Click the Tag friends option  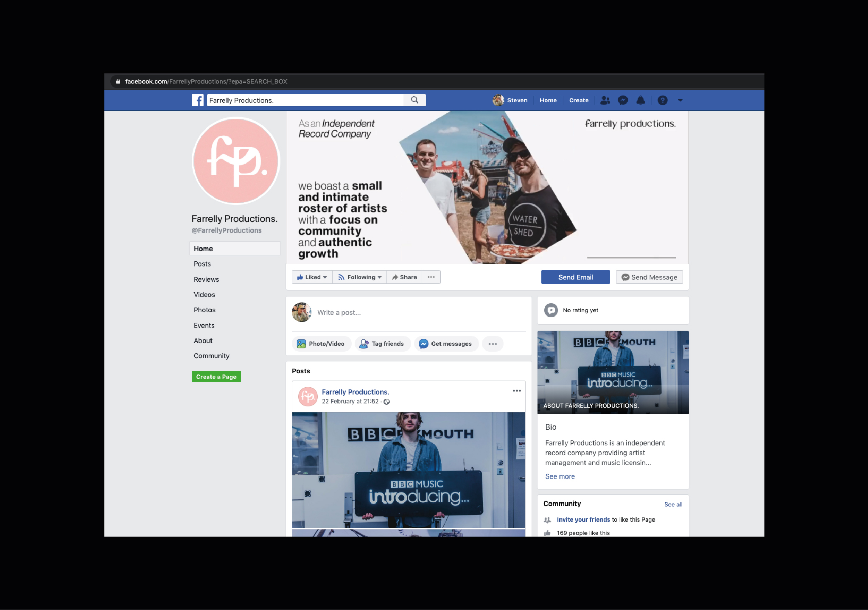point(382,344)
